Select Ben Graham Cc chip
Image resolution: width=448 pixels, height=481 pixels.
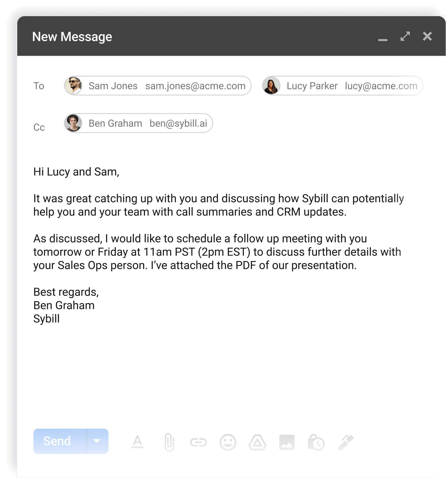(x=138, y=123)
